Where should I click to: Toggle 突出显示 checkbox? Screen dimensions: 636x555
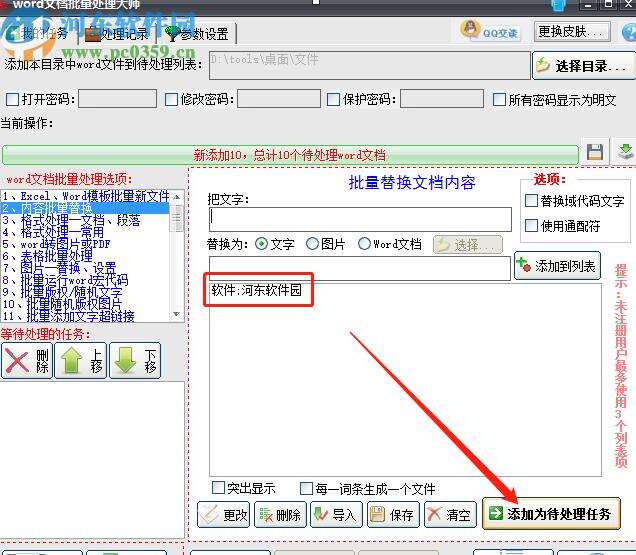pos(218,488)
